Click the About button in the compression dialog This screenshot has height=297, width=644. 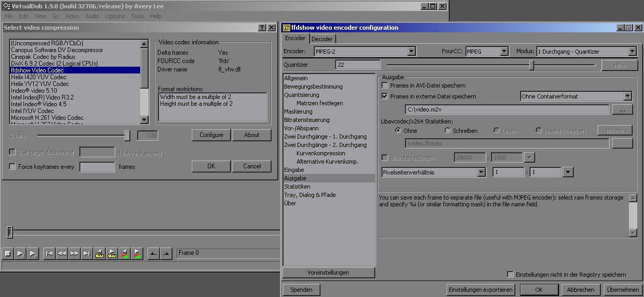click(252, 135)
